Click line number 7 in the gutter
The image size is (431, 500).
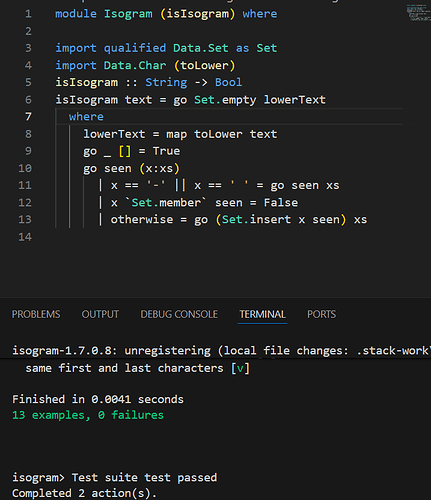(x=28, y=117)
